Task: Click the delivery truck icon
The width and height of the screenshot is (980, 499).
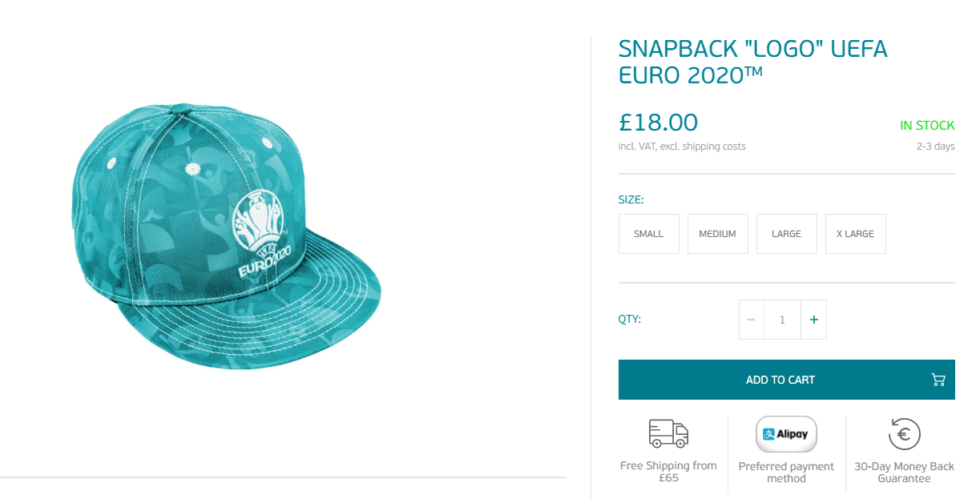Action: click(x=668, y=433)
